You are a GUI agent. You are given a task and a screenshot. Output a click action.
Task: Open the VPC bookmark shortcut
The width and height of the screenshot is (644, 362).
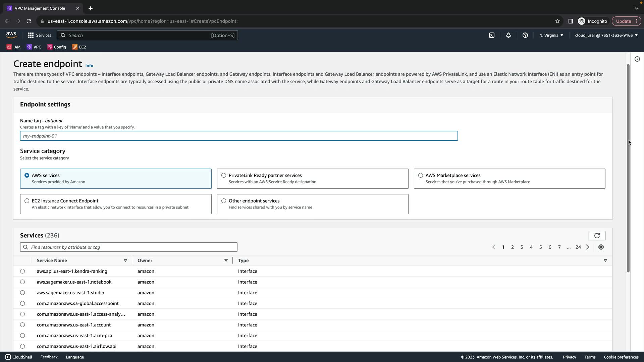(34, 47)
